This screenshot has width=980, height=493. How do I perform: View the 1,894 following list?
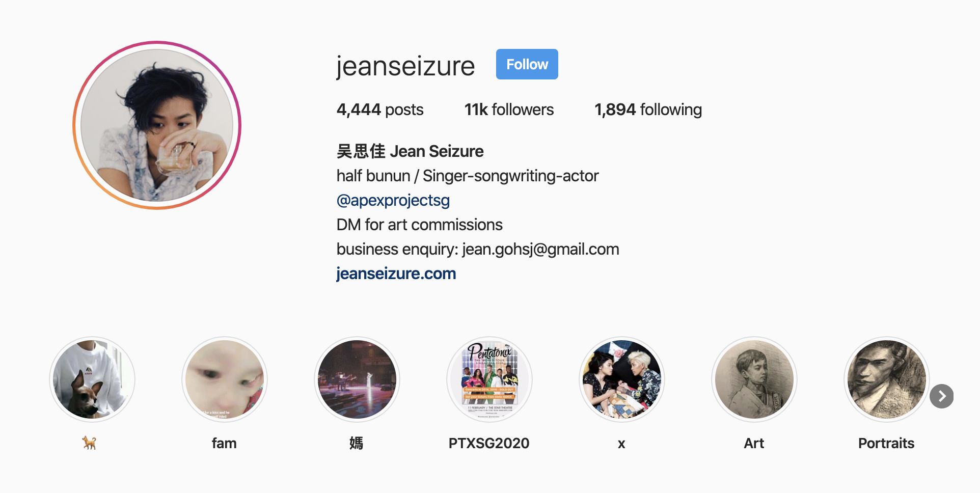[648, 109]
